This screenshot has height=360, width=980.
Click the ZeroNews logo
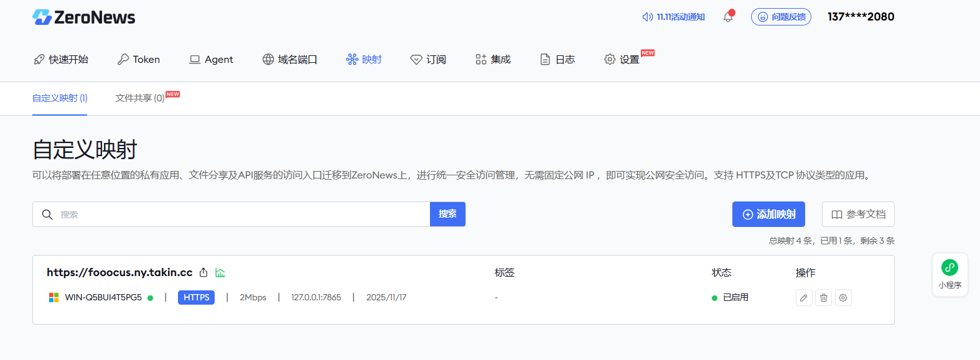click(x=84, y=17)
